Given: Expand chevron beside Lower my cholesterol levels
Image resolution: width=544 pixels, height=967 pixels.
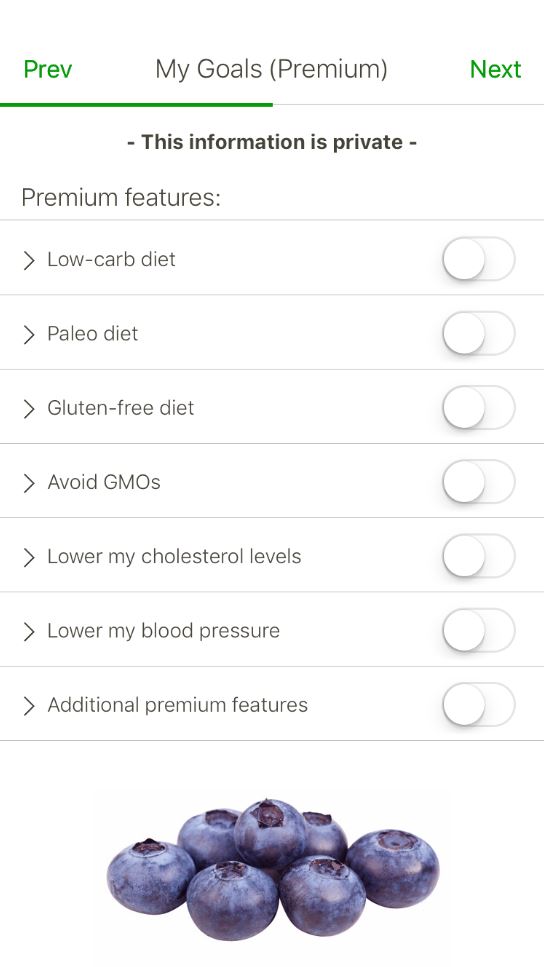Looking at the screenshot, I should click(28, 558).
